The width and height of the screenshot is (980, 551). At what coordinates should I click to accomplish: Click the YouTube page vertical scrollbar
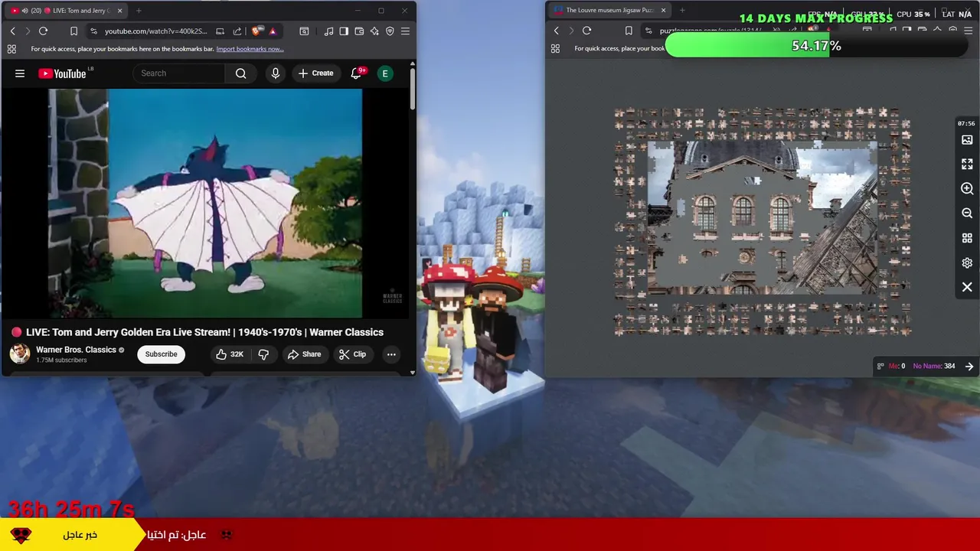[x=413, y=90]
